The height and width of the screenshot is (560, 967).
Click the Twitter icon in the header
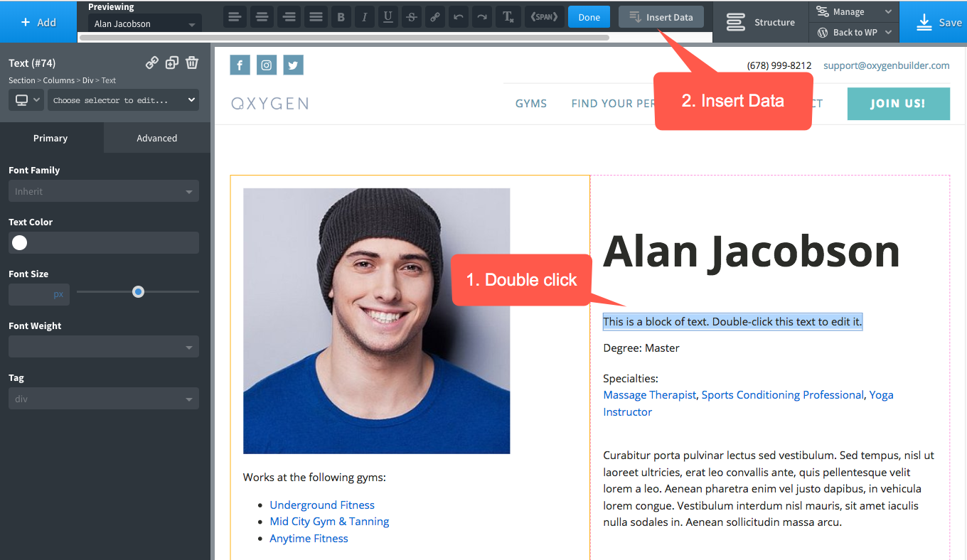pyautogui.click(x=293, y=65)
